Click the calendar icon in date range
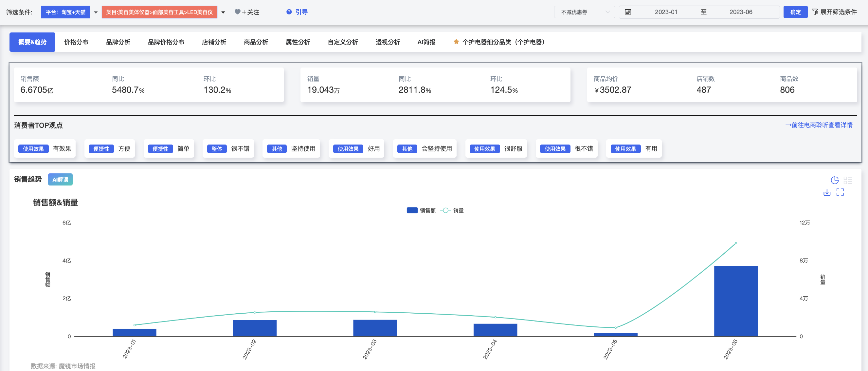 tap(628, 12)
